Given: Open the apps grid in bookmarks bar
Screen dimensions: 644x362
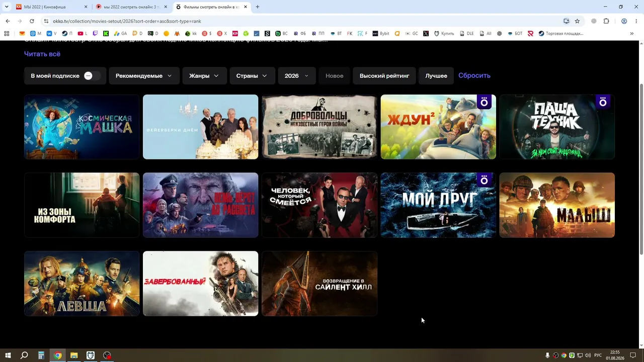Looking at the screenshot, I should [7, 34].
